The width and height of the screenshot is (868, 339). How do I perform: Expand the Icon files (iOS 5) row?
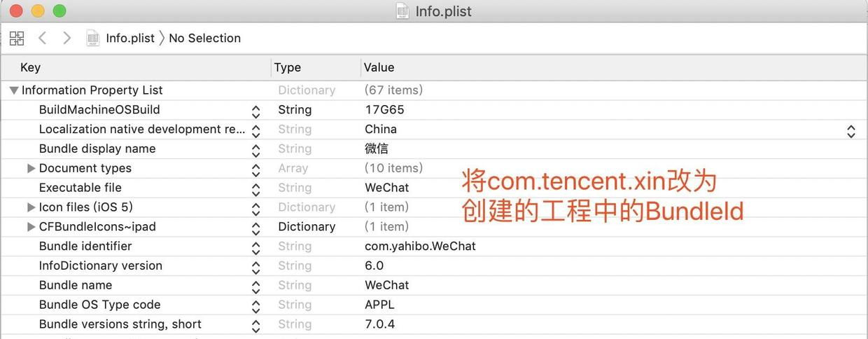[31, 207]
